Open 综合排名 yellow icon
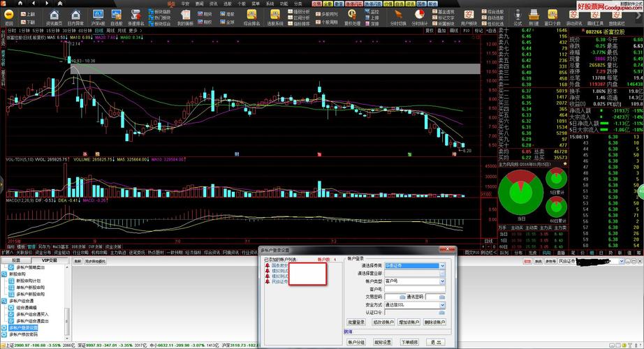Screen dimensions: 644x349 (251, 15)
